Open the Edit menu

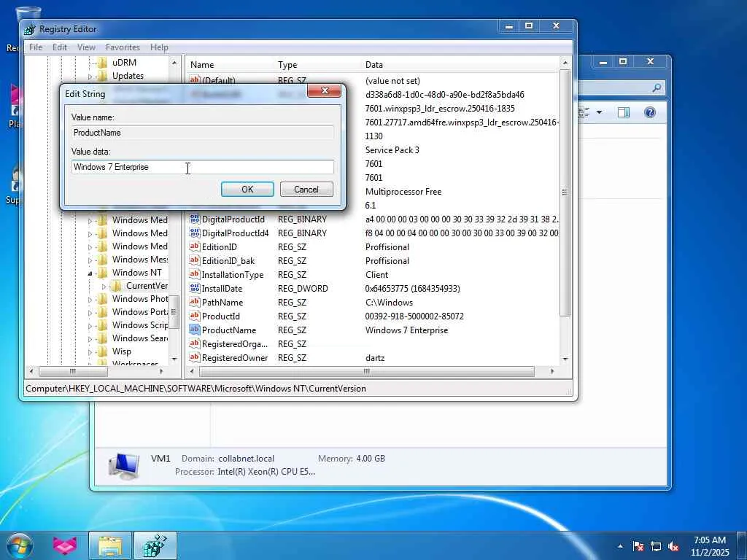[60, 47]
